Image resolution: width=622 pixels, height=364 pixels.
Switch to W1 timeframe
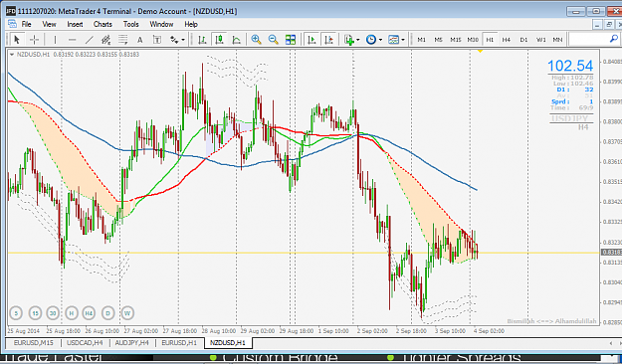[x=541, y=40]
